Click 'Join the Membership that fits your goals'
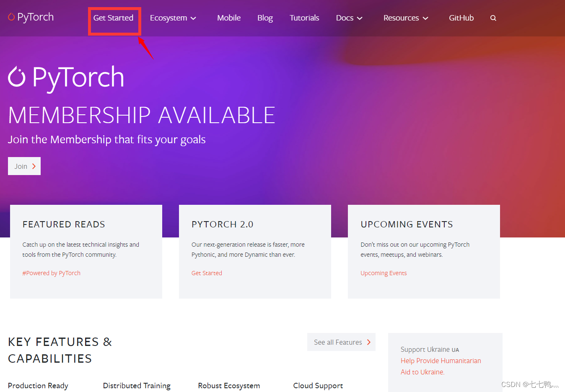The height and width of the screenshot is (392, 565). (106, 139)
